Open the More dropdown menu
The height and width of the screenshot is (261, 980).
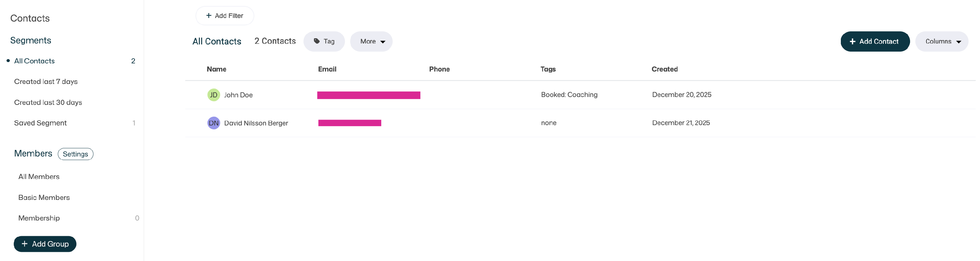tap(371, 41)
